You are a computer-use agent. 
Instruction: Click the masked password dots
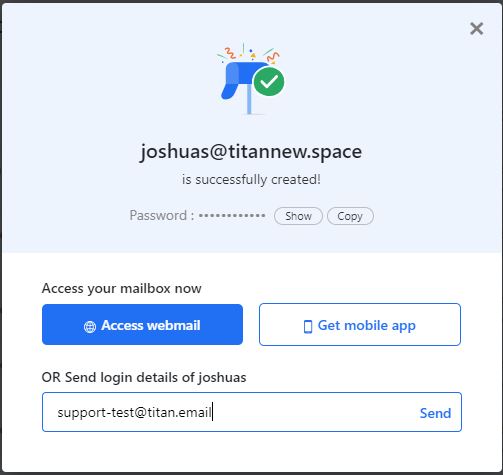232,216
